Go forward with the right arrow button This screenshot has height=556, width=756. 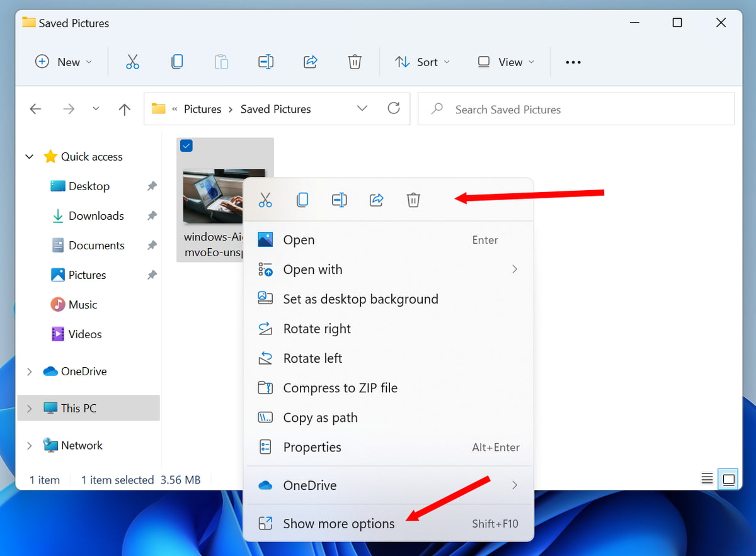tap(69, 109)
